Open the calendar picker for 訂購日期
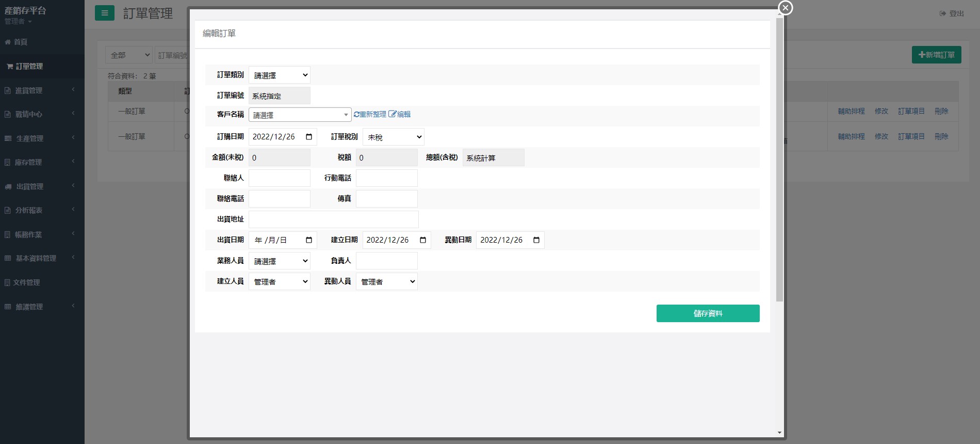The image size is (980, 444). point(309,137)
